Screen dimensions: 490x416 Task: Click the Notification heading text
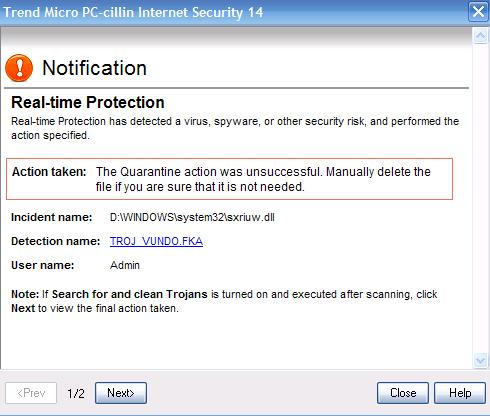tap(95, 68)
